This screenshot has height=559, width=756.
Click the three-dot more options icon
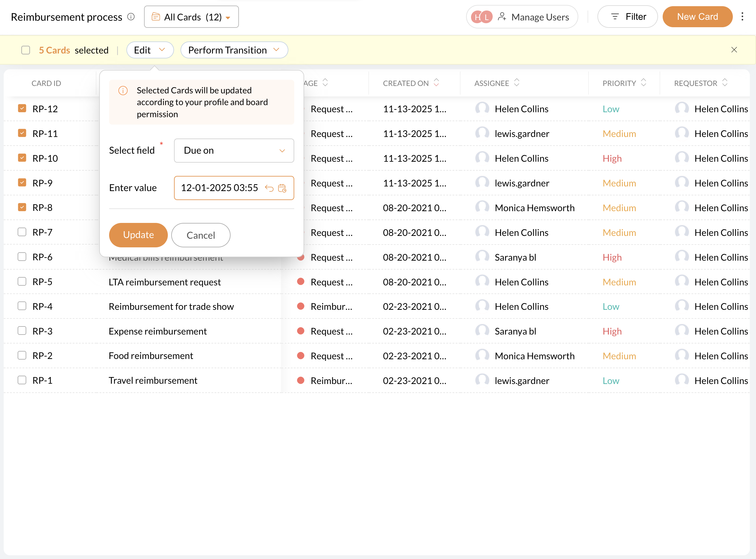tap(742, 17)
